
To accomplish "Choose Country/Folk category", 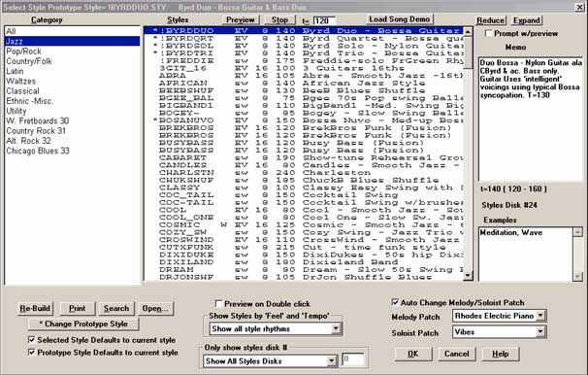I will pyautogui.click(x=72, y=61).
